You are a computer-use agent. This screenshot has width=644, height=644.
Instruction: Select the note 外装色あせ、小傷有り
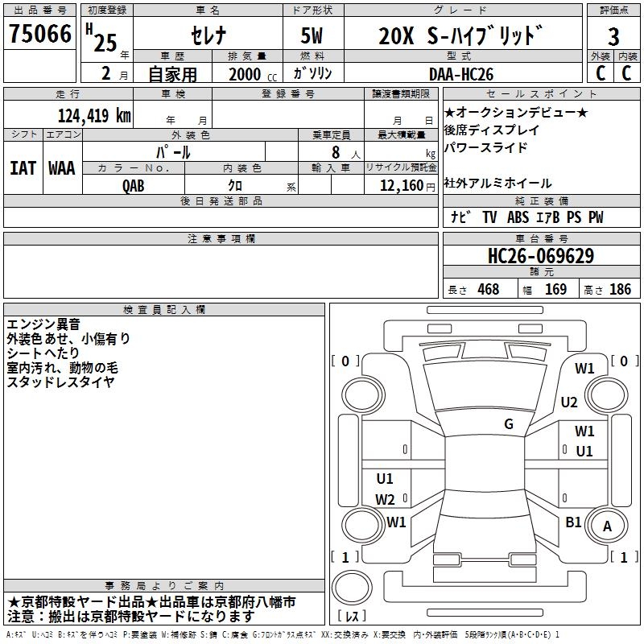[68, 338]
